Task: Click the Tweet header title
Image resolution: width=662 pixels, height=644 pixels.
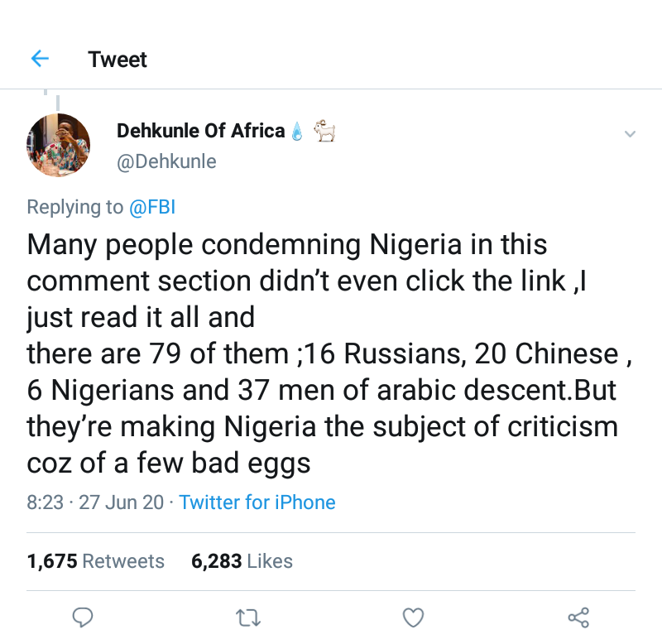Action: click(118, 60)
